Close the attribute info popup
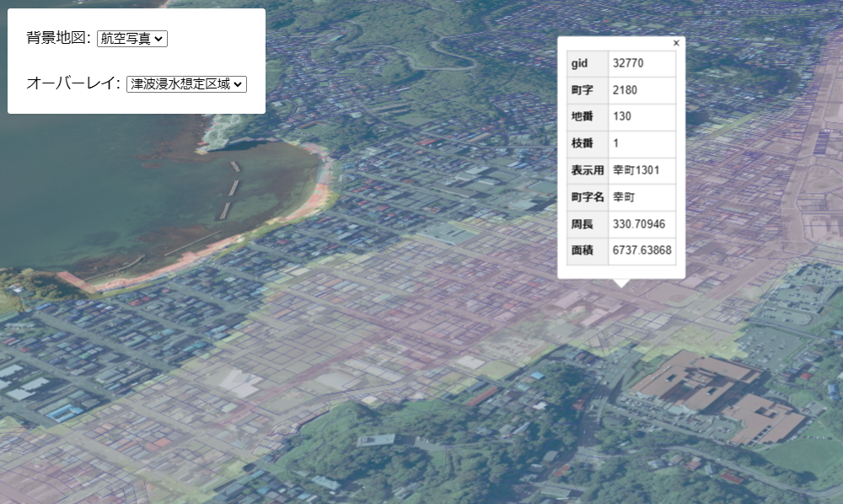This screenshot has height=504, width=843. [676, 41]
